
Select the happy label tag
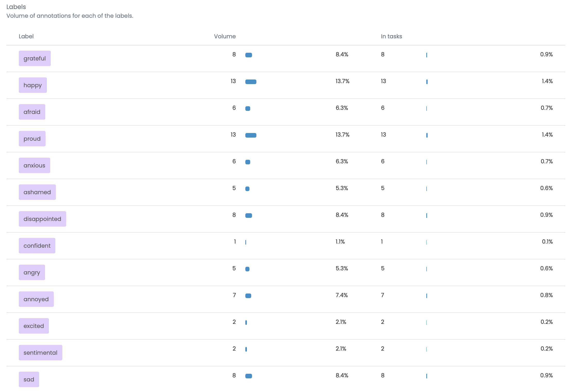tap(33, 85)
